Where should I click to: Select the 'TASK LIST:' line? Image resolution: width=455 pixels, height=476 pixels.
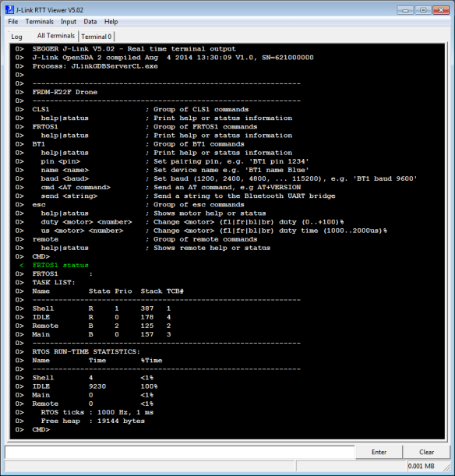[x=54, y=283]
